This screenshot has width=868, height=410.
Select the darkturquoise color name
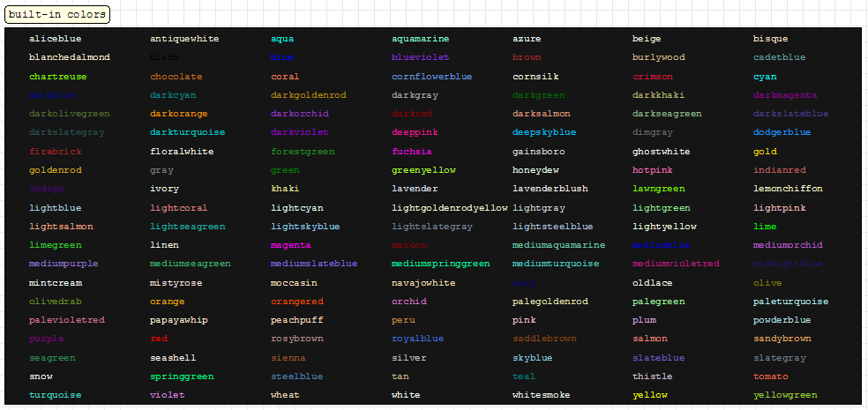(187, 132)
